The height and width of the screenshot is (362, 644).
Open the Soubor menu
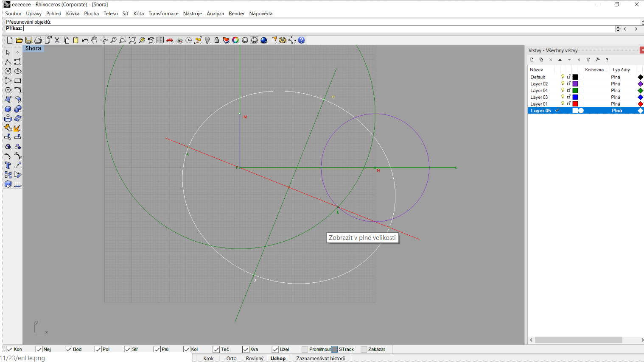pyautogui.click(x=13, y=14)
